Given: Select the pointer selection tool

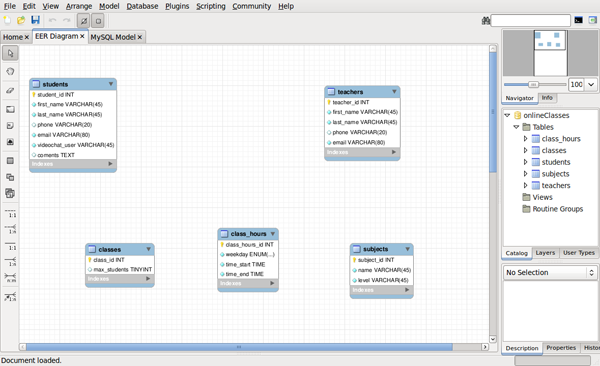Looking at the screenshot, I should [x=10, y=53].
